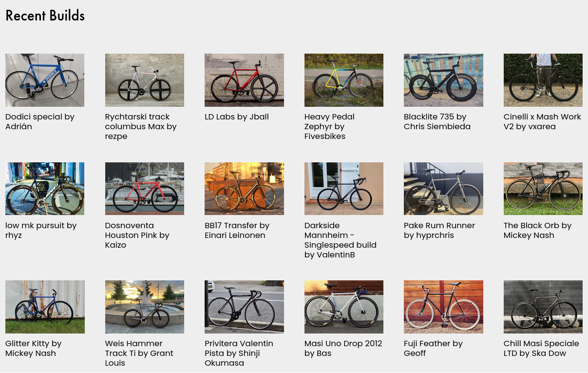Open the Glitter Kitty bike thumbnail
Viewport: 588px width, 373px height.
coord(45,307)
